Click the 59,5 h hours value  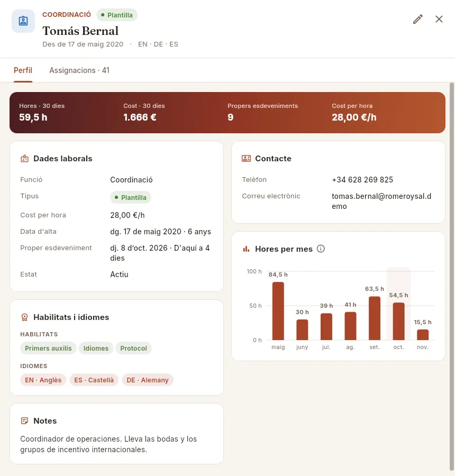(x=33, y=117)
